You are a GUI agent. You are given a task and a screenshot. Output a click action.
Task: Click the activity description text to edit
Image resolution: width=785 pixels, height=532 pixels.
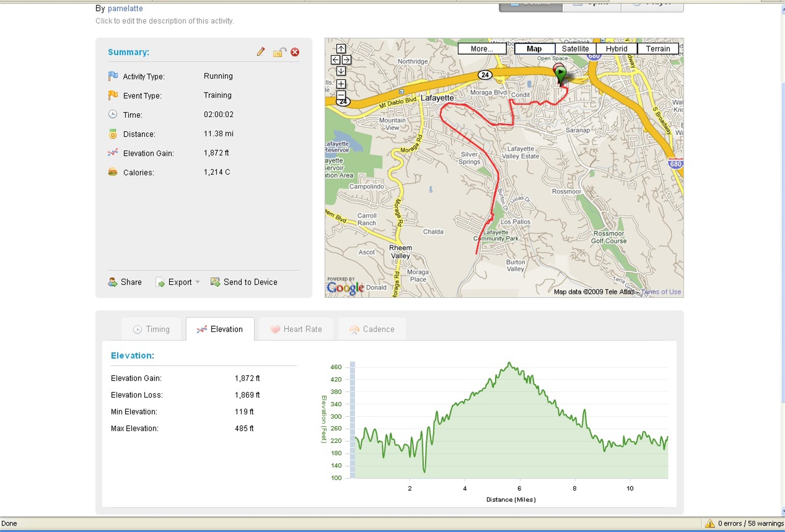pos(165,21)
